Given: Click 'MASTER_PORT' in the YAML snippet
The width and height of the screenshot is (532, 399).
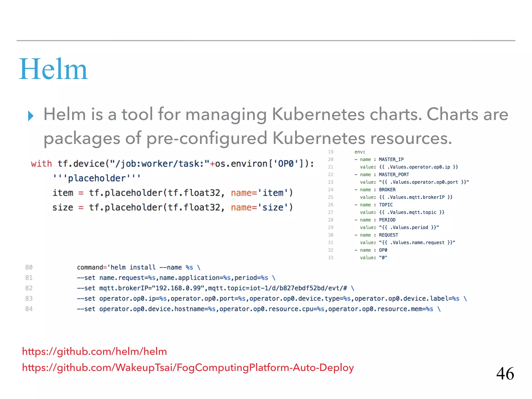Looking at the screenshot, I should tap(394, 175).
